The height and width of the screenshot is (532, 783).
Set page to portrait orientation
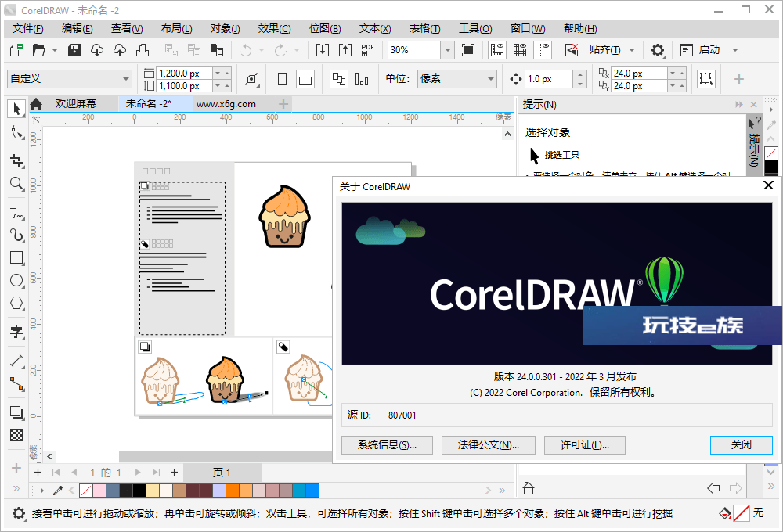click(x=282, y=79)
